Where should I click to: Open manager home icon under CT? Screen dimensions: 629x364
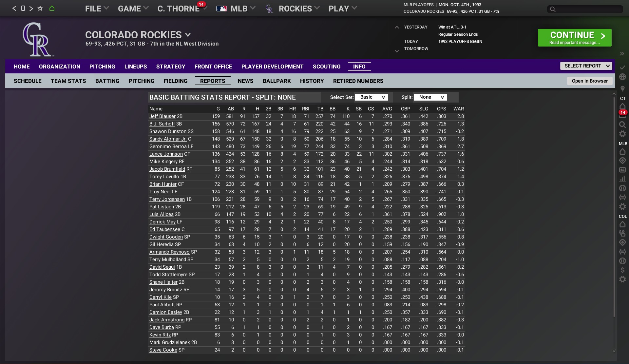622,106
